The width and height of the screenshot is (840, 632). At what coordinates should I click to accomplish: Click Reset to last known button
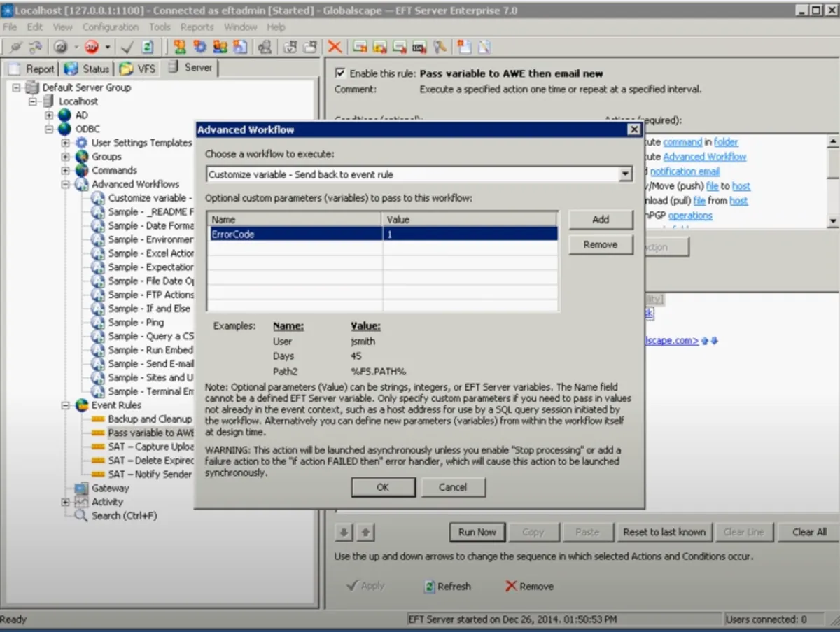pyautogui.click(x=664, y=532)
